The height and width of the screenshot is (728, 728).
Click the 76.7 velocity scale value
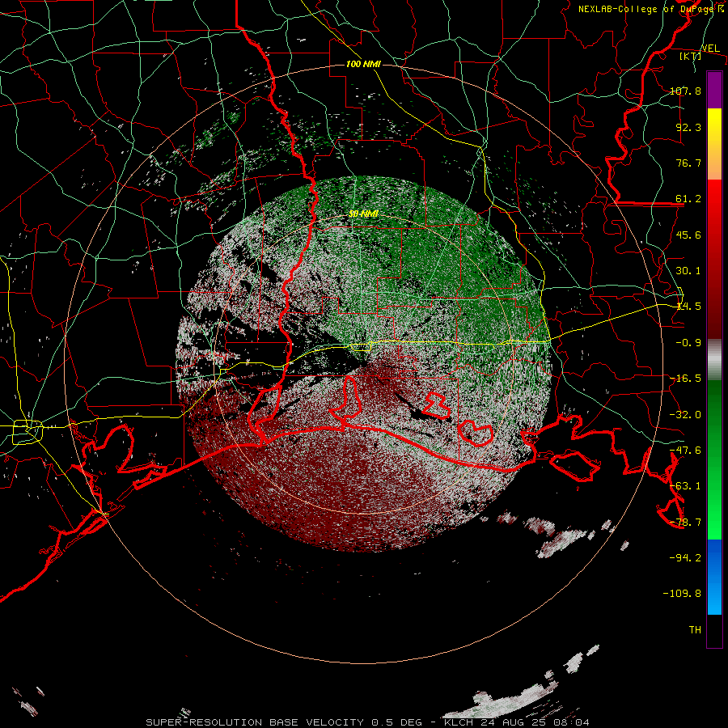pyautogui.click(x=688, y=163)
